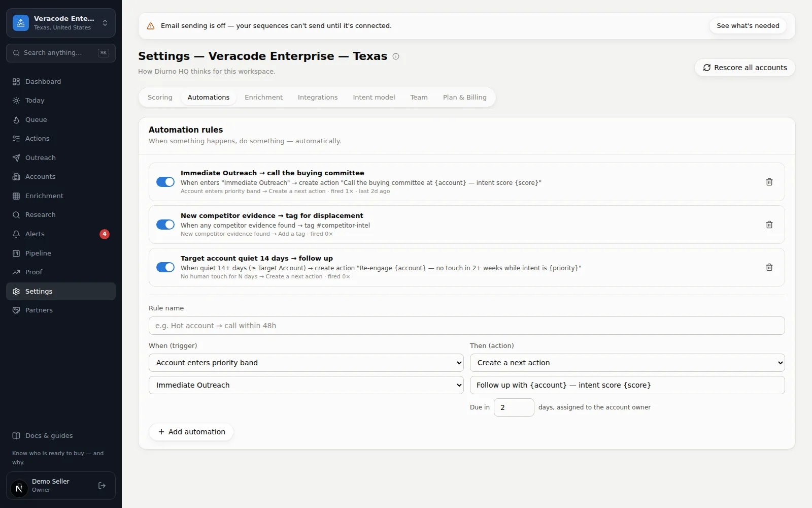Image resolution: width=812 pixels, height=508 pixels.
Task: Navigate to Outreach
Action: (x=61, y=158)
